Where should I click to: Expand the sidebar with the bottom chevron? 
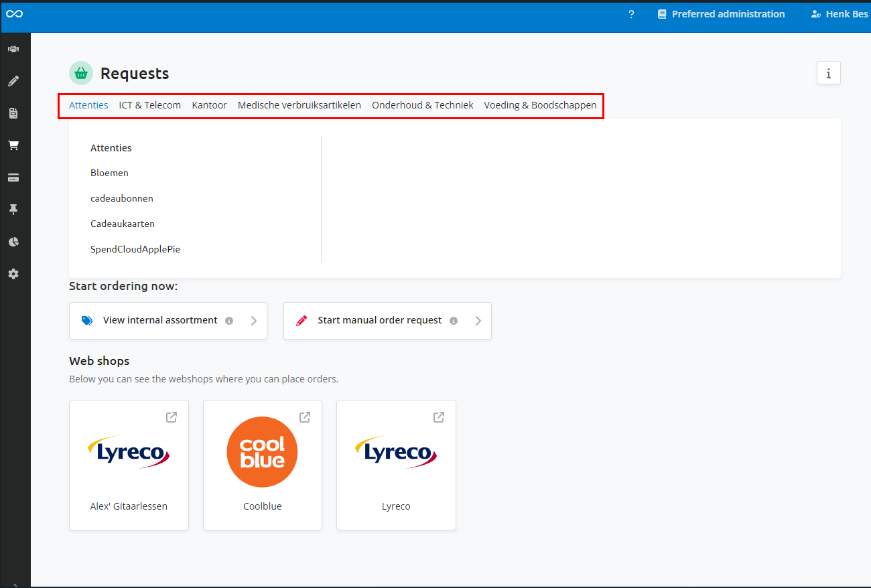15,585
